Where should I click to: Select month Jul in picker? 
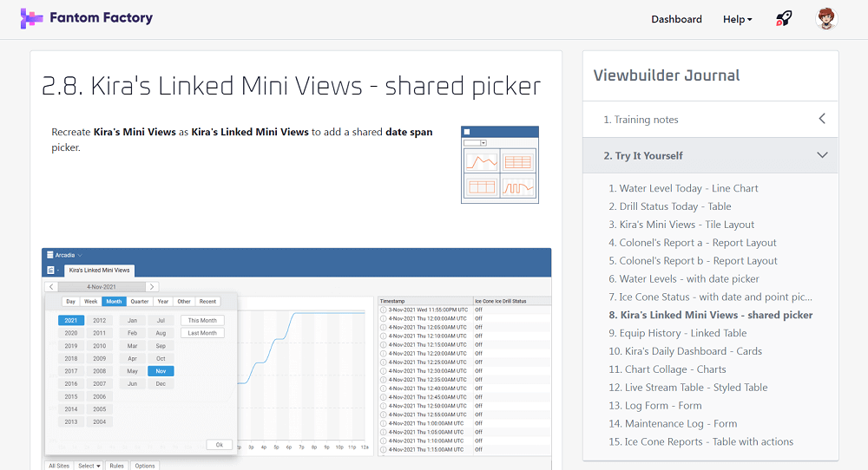pyautogui.click(x=161, y=321)
